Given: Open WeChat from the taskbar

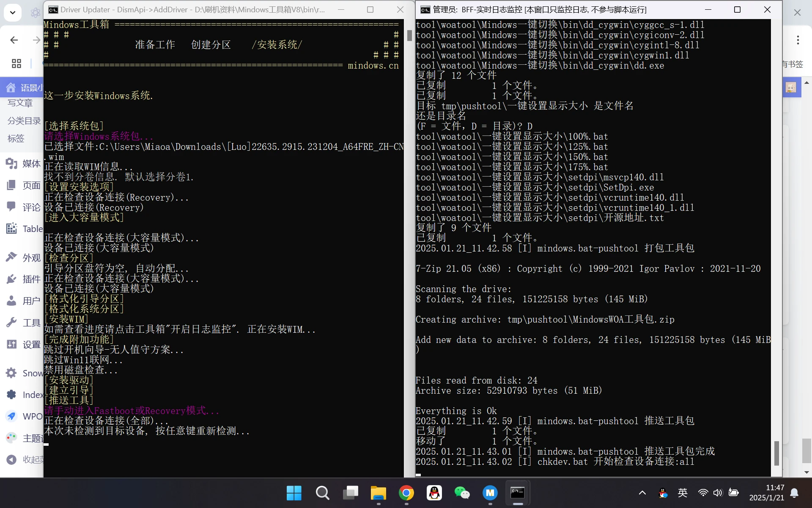Looking at the screenshot, I should click(462, 493).
